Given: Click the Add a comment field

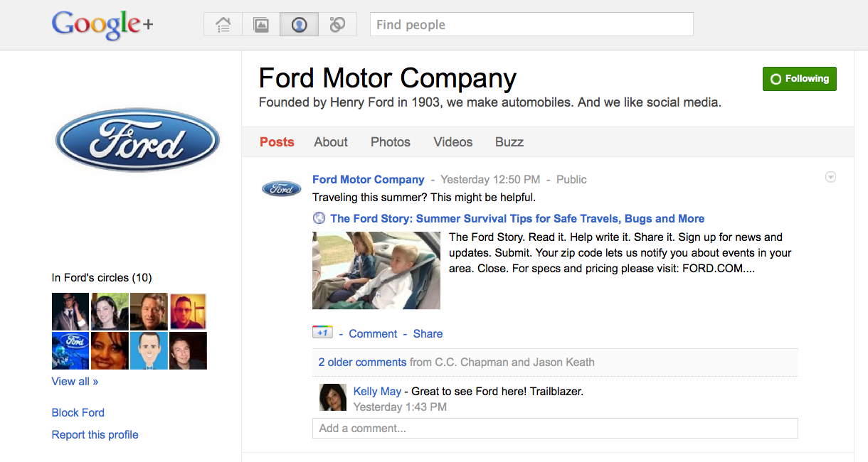Looking at the screenshot, I should [x=555, y=428].
